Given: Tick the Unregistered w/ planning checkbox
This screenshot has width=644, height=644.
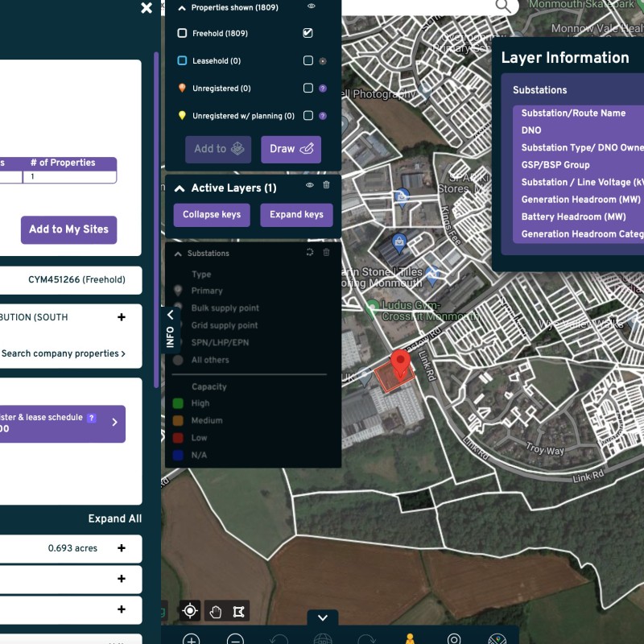Looking at the screenshot, I should (308, 116).
